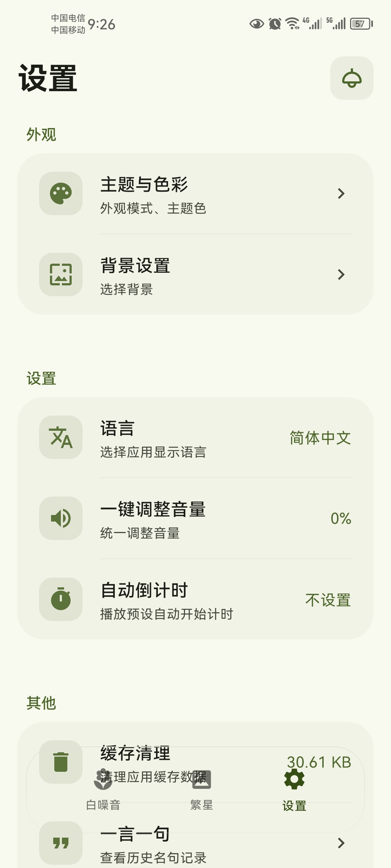Tap the language translate icon
391x868 pixels.
coord(61,437)
